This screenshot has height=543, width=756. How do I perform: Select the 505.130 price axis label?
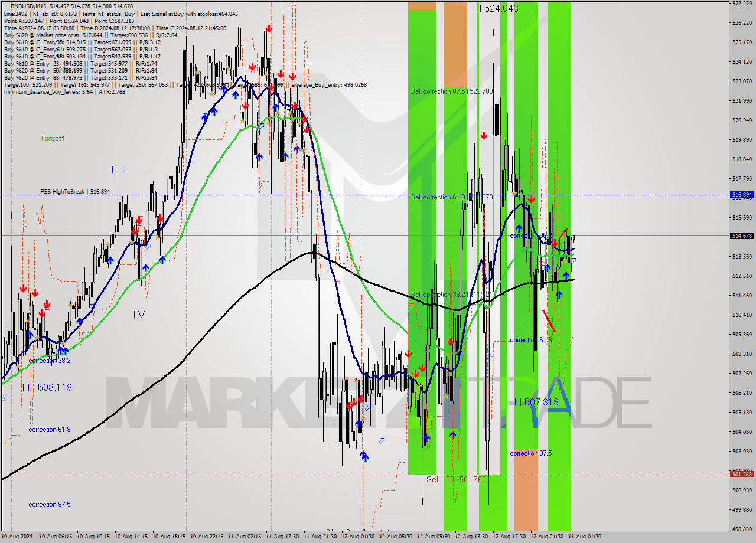click(x=742, y=413)
